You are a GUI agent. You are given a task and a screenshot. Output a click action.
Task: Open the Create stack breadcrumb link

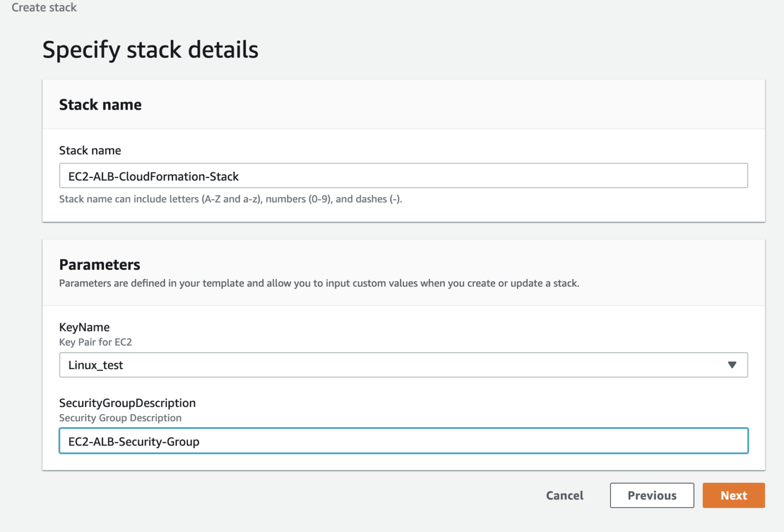[44, 7]
